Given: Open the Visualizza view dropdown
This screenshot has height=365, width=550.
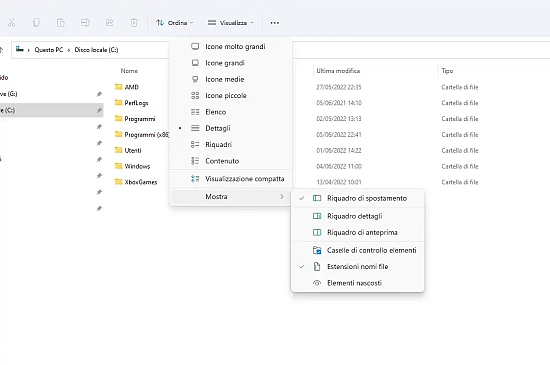Looking at the screenshot, I should pyautogui.click(x=230, y=23).
